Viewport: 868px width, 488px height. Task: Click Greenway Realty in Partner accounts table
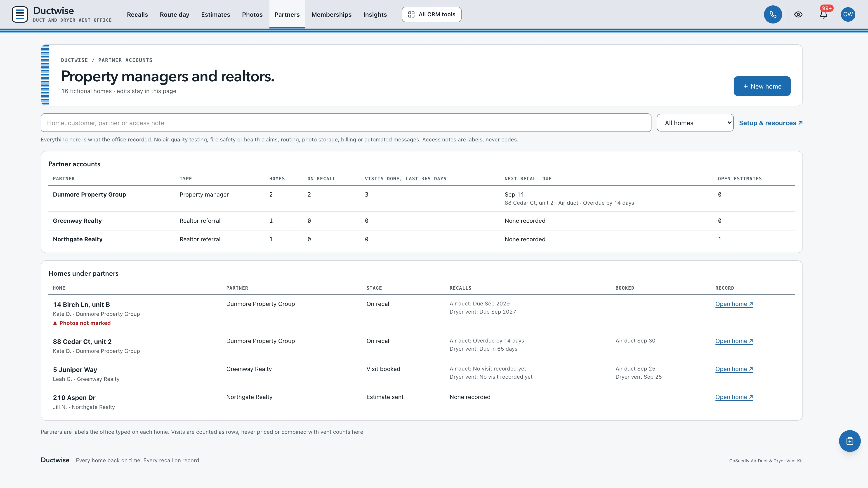[x=77, y=221]
